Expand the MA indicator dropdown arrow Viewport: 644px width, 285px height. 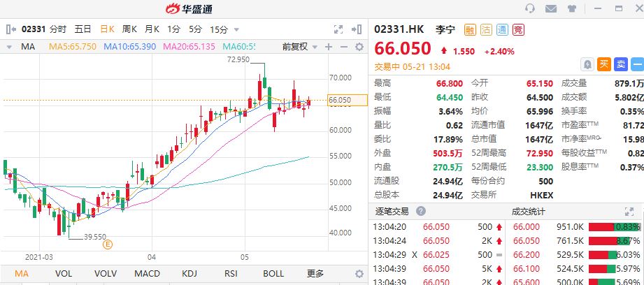coord(10,47)
